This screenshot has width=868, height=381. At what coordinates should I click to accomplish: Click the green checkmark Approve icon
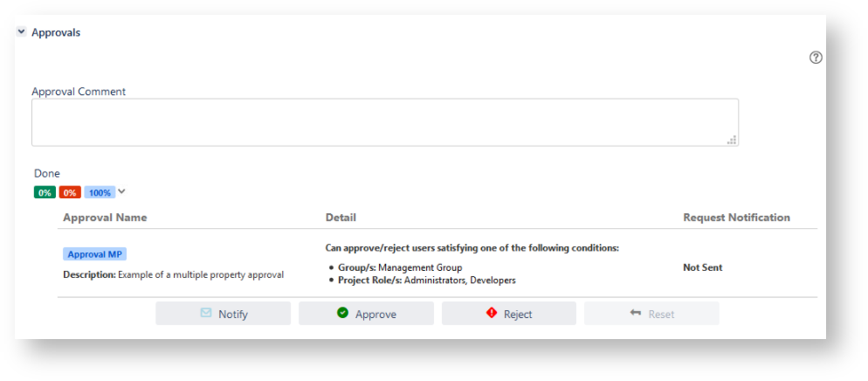coord(342,313)
